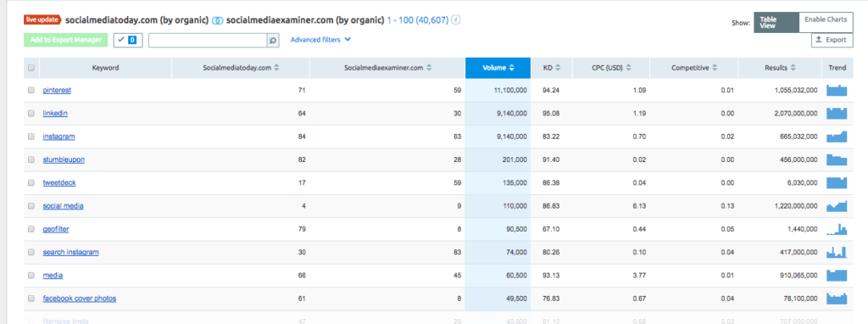Screen dimensions: 868x324
Task: Open media row trend chart thumbnail
Action: 837,276
